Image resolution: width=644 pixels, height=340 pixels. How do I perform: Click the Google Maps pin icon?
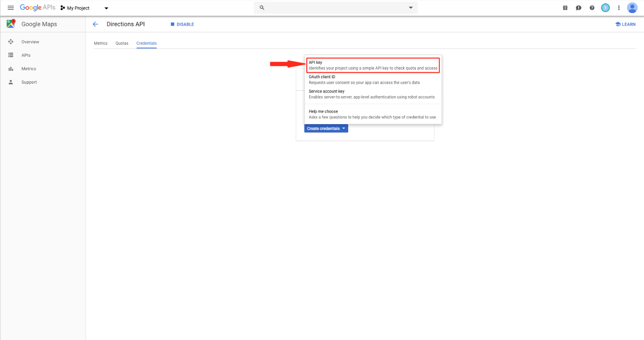coord(11,24)
